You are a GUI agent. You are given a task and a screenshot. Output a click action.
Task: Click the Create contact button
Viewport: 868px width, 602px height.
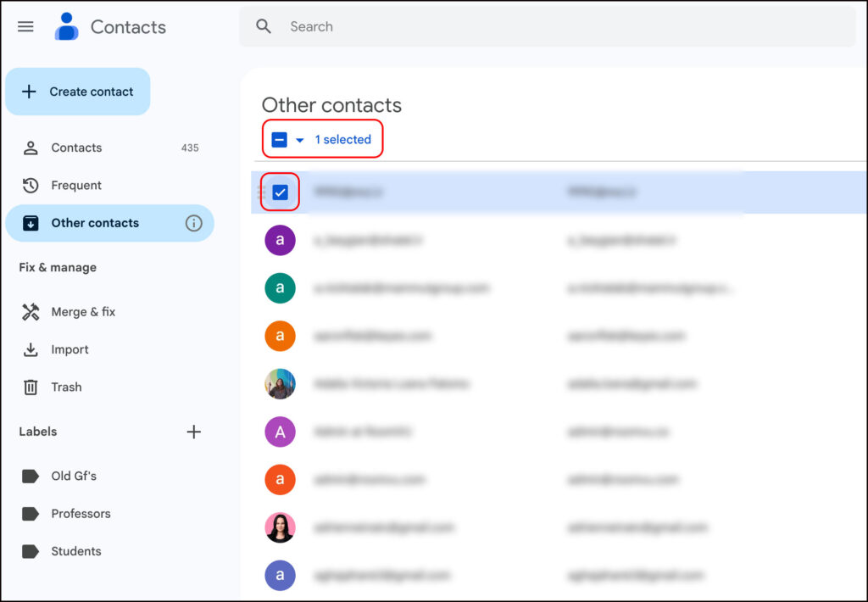click(77, 91)
